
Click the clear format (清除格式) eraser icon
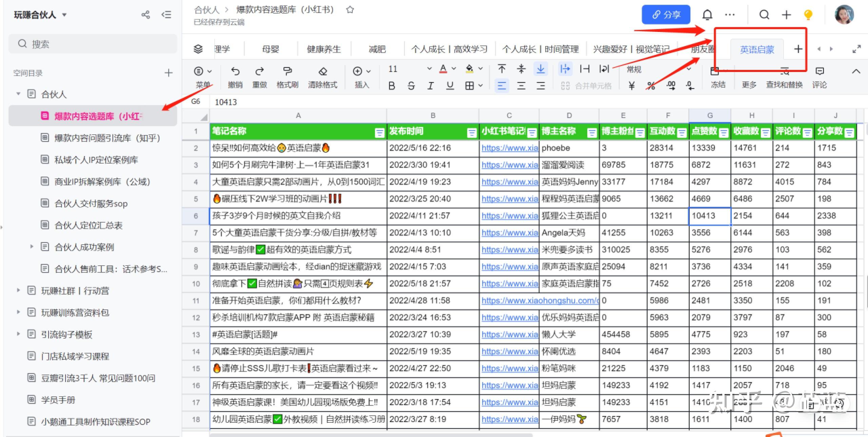(x=322, y=71)
